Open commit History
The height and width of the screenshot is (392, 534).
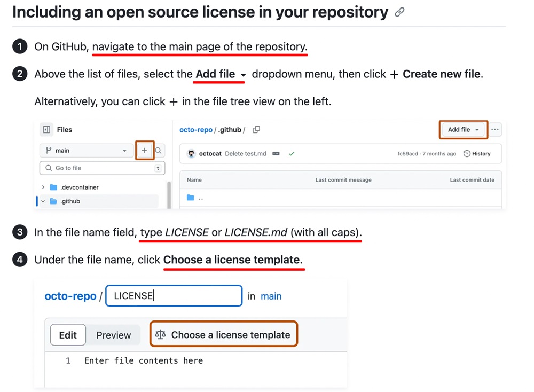tap(477, 154)
